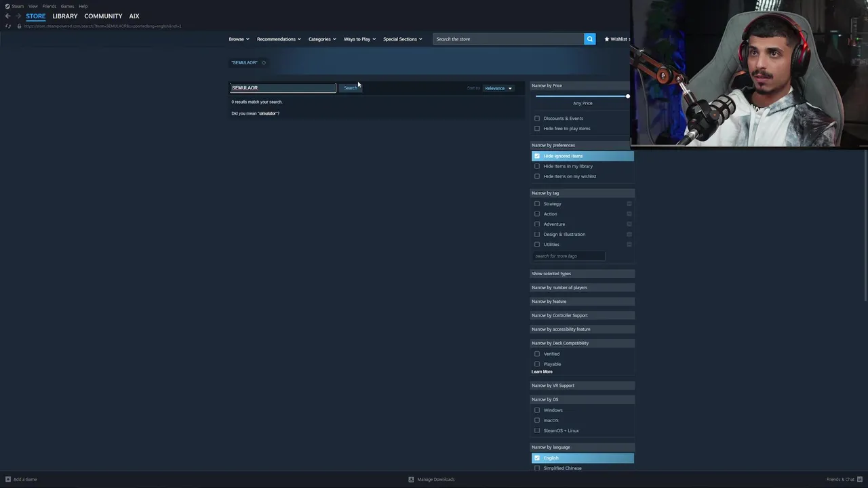Image resolution: width=868 pixels, height=488 pixels.
Task: Exclude Design & Illustration tag via minus icon
Action: 629,234
